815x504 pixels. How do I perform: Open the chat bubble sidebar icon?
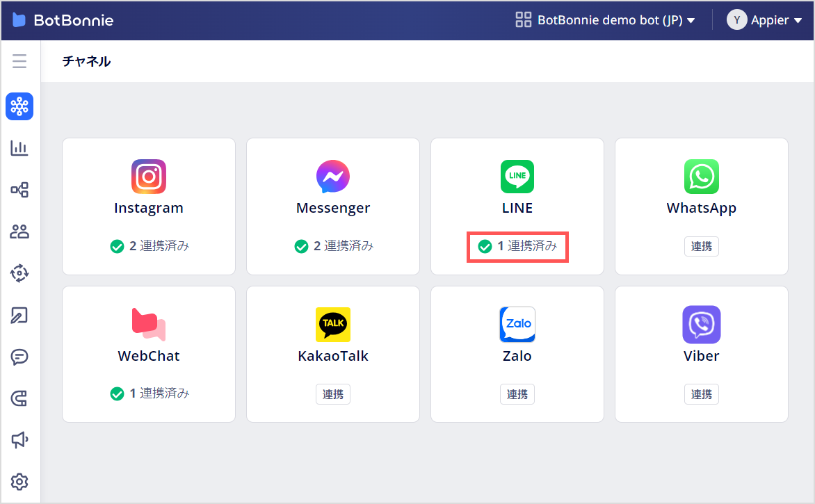pos(19,357)
